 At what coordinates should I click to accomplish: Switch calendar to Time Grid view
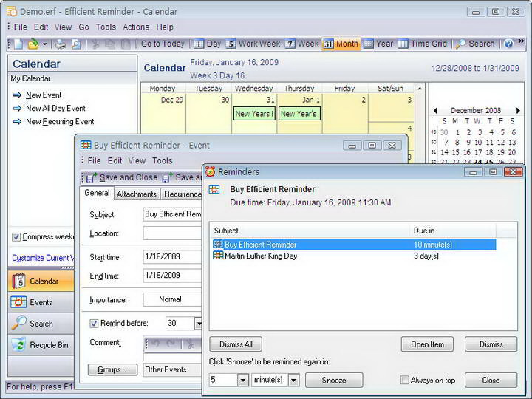click(424, 44)
